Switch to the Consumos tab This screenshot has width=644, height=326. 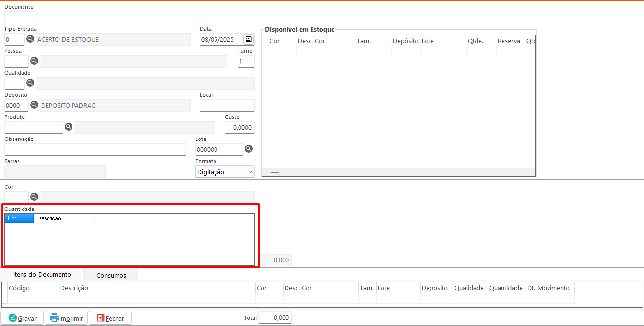coord(111,275)
